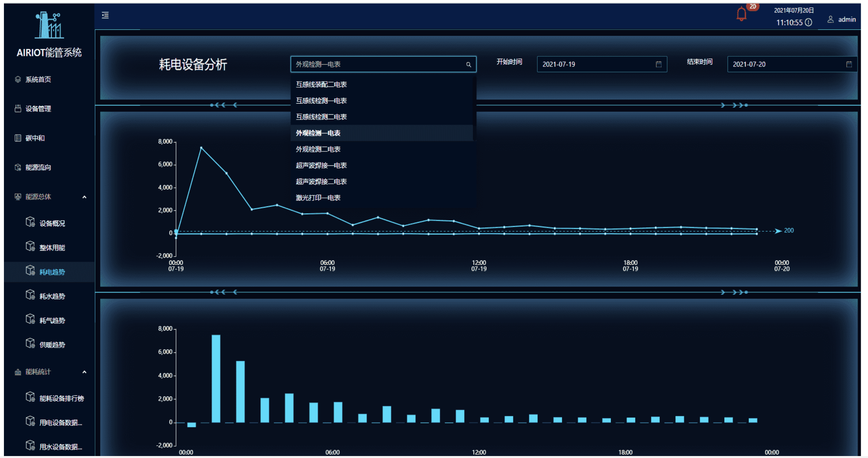
Task: Click the 200 average line label
Action: coord(788,230)
